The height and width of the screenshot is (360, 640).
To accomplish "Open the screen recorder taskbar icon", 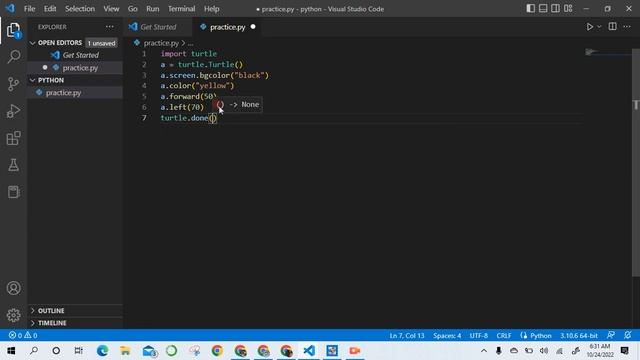I will (355, 351).
